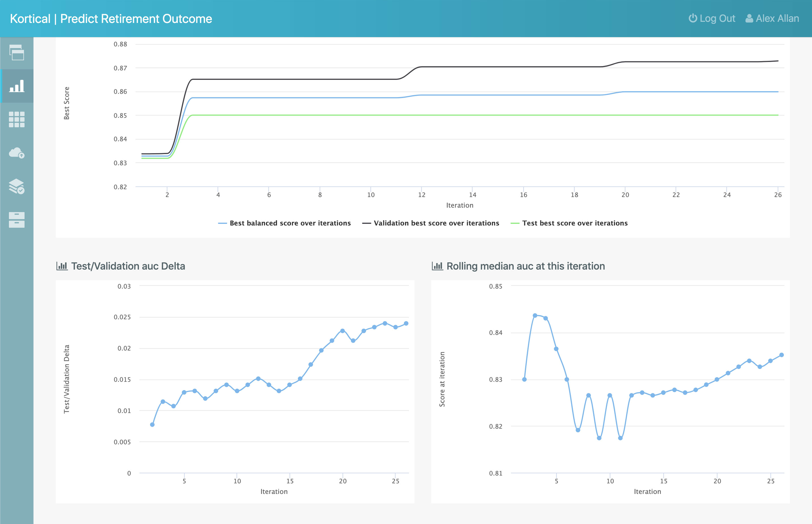Click the chart icon beside Test/Validation auc Delta
Screen dimensions: 812x524
click(62, 266)
